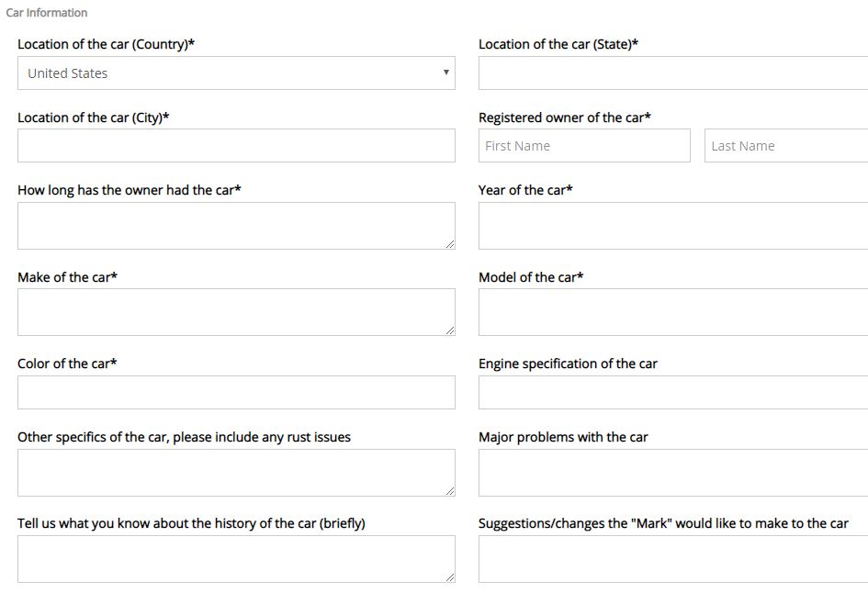The image size is (868, 593).
Task: Focus the Make of the car field
Action: [236, 312]
